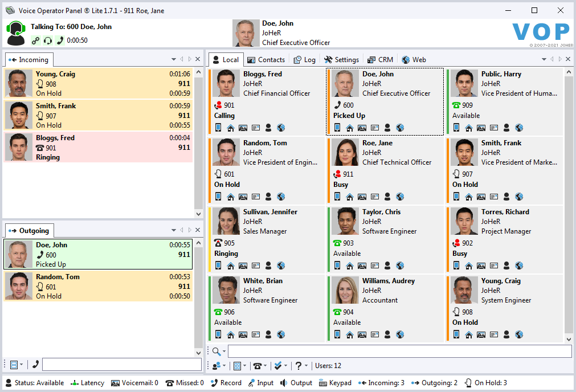Viewport: 576px width, 392px height.
Task: Click the home icon on Roe, Jane's card
Action: point(350,197)
